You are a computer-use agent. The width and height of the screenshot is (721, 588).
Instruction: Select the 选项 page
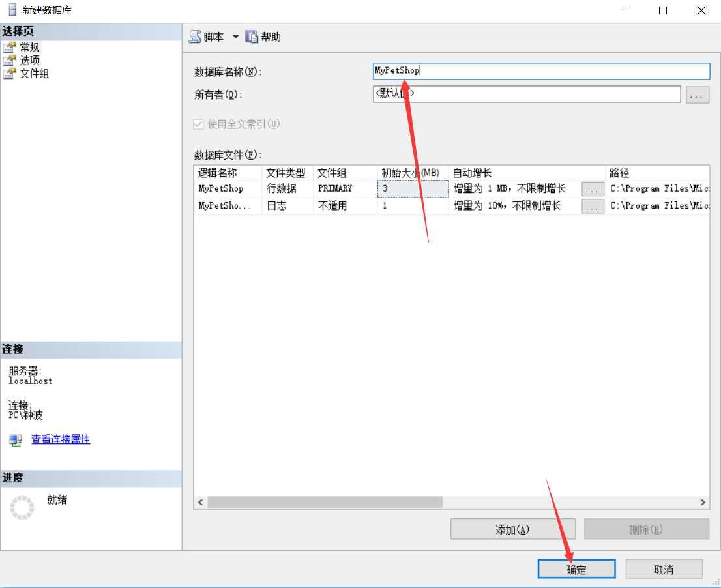point(29,60)
